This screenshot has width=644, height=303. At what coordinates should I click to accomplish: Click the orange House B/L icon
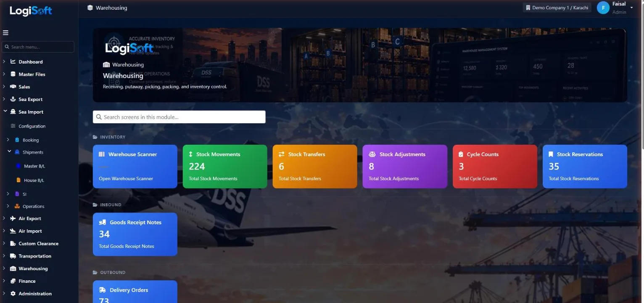click(18, 180)
